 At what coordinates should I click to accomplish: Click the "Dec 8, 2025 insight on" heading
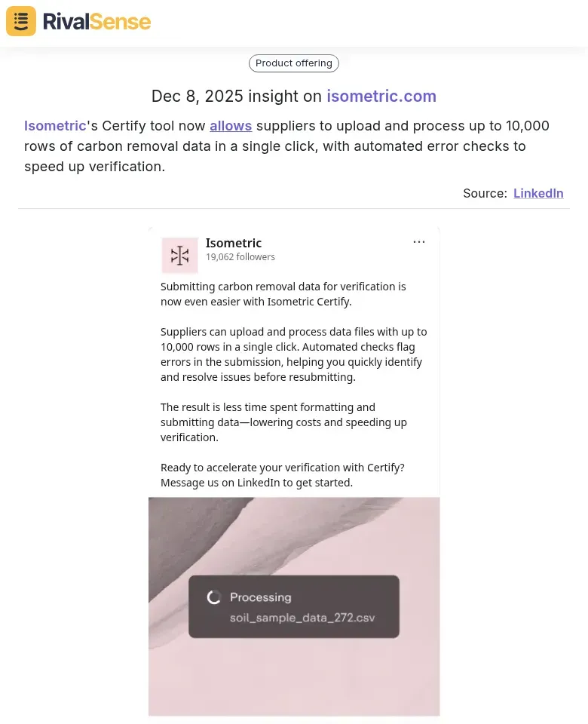(x=237, y=97)
